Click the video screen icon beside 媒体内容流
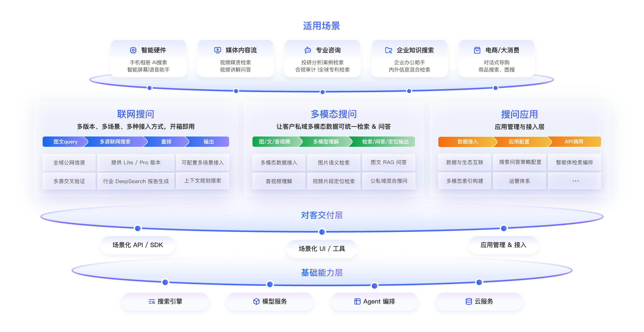 218,50
